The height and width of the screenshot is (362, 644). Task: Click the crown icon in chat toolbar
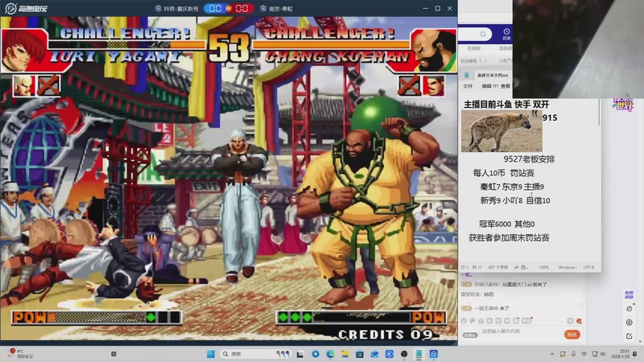point(481,320)
